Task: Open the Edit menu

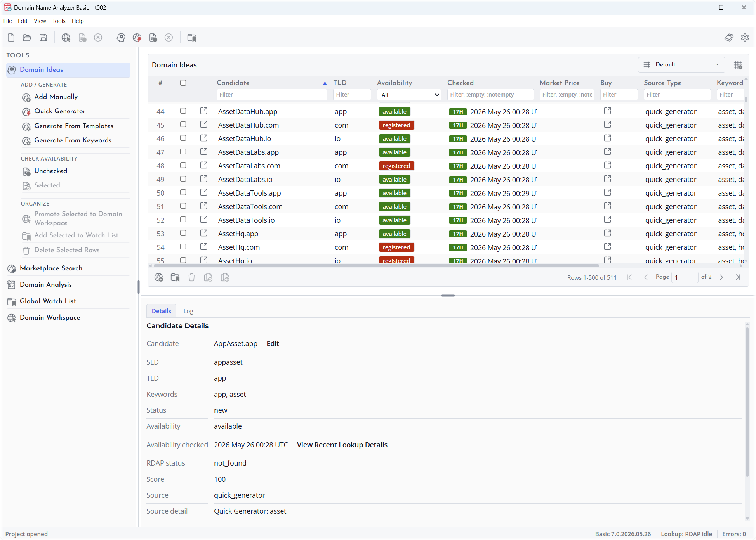Action: pos(23,21)
